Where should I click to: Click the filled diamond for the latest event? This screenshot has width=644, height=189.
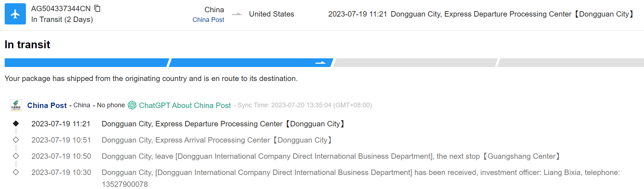[16, 123]
